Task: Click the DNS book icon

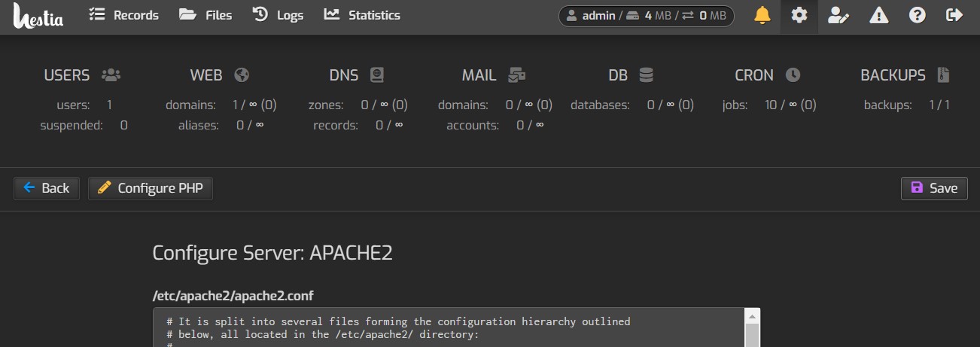Action: (376, 75)
